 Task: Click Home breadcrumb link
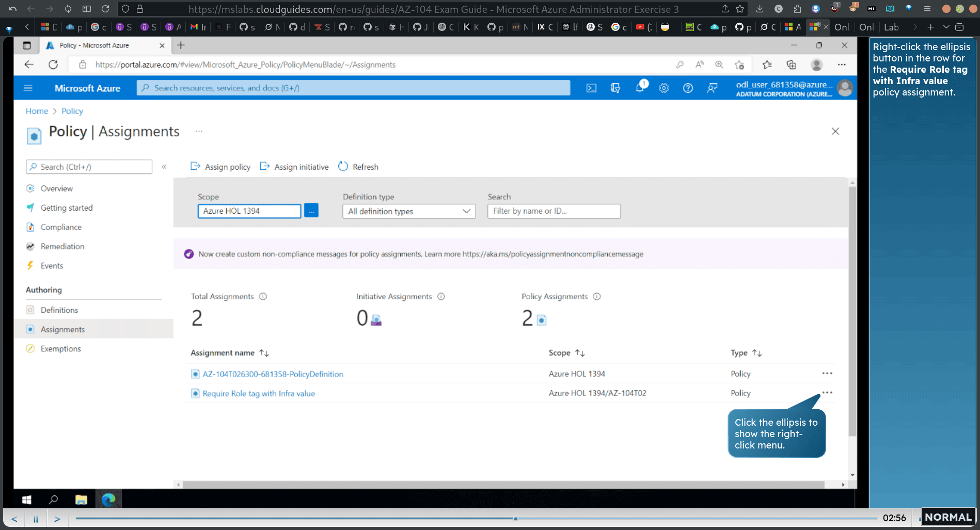point(37,111)
